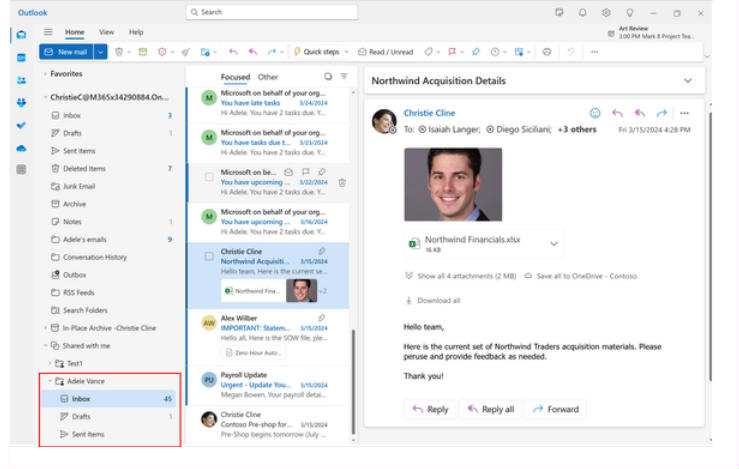The height and width of the screenshot is (469, 739).
Task: Select the Home ribbon tab
Action: [x=74, y=32]
